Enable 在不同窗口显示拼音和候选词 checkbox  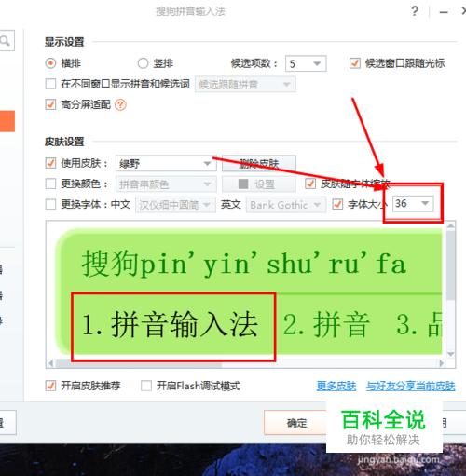click(50, 84)
